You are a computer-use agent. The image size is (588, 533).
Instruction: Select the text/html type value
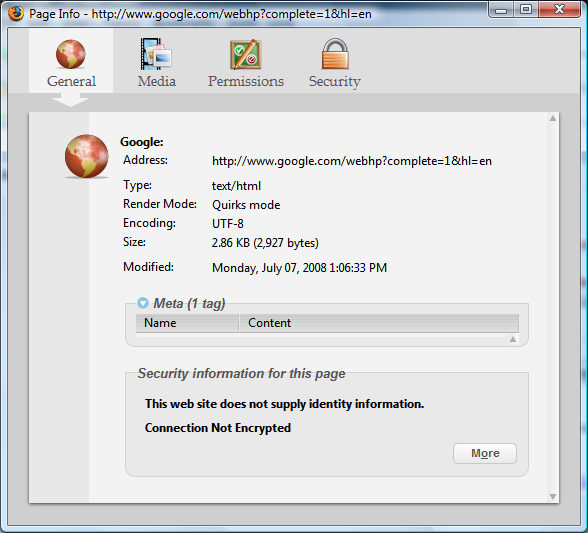pyautogui.click(x=236, y=186)
